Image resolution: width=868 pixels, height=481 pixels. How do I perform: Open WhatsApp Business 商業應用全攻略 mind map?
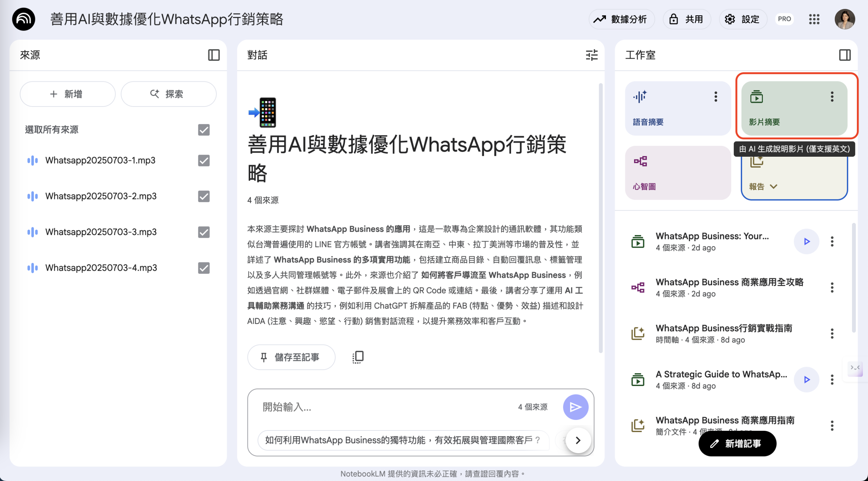[729, 287]
